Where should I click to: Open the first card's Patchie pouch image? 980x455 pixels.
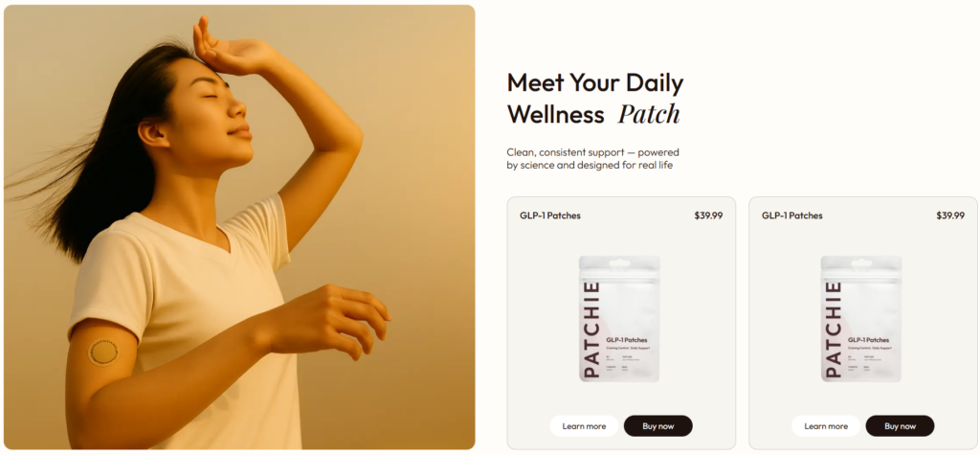click(619, 319)
